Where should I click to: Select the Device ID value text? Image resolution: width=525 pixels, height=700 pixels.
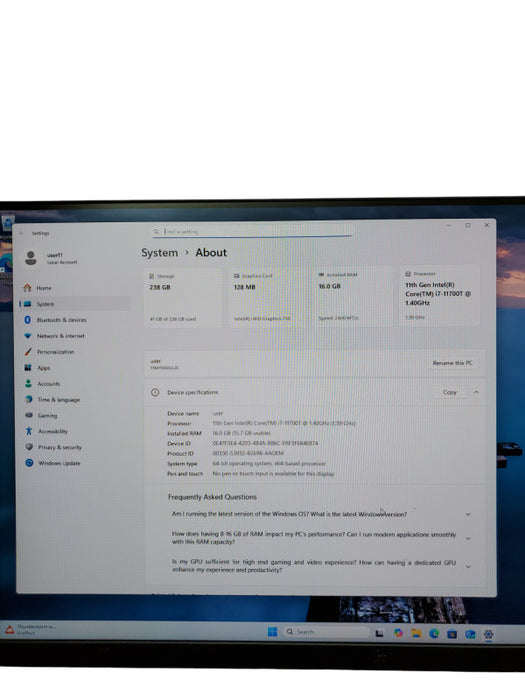265,443
